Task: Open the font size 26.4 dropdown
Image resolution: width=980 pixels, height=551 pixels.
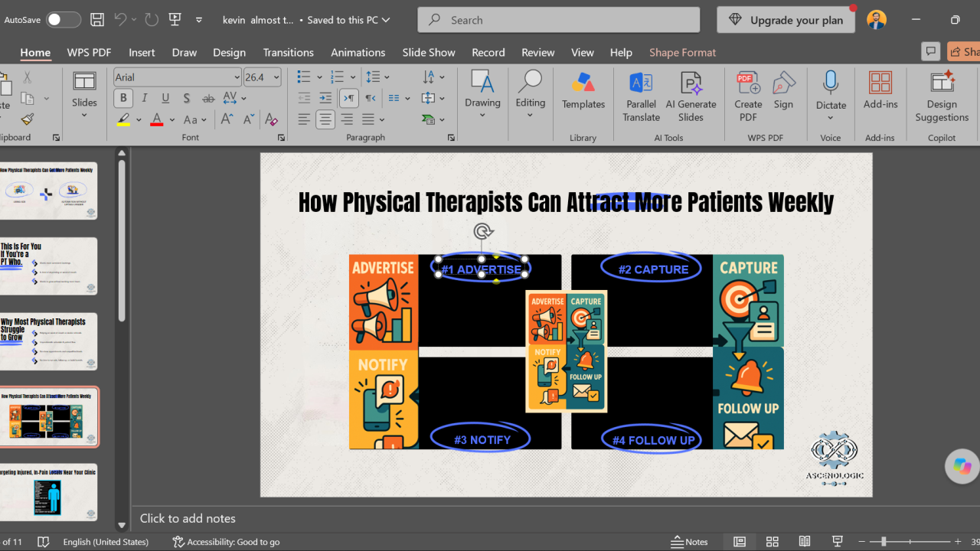Action: coord(276,77)
